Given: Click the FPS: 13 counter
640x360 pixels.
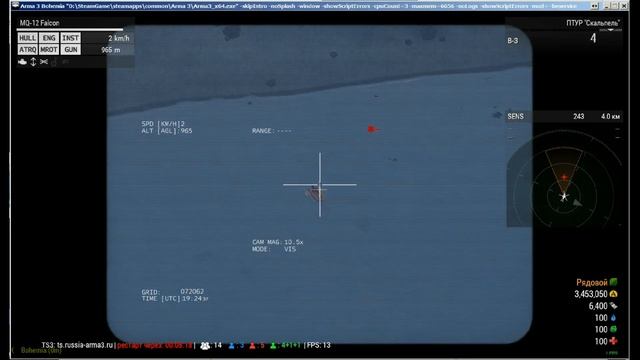Looking at the screenshot, I should pos(318,345).
